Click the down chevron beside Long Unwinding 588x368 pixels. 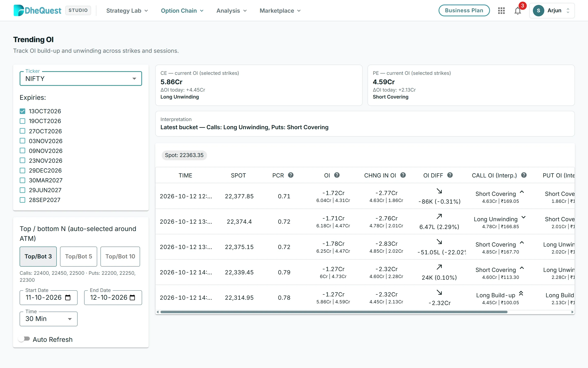click(x=524, y=217)
